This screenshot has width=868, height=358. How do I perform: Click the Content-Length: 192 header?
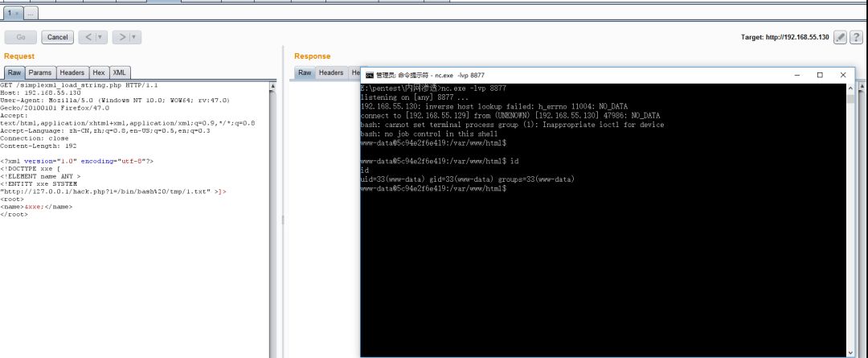(x=39, y=146)
